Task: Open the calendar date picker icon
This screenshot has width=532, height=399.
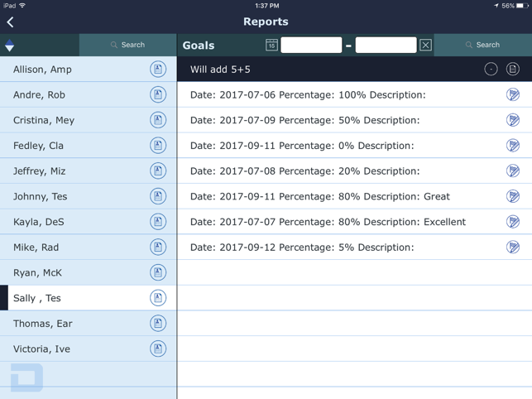Action: [x=271, y=45]
